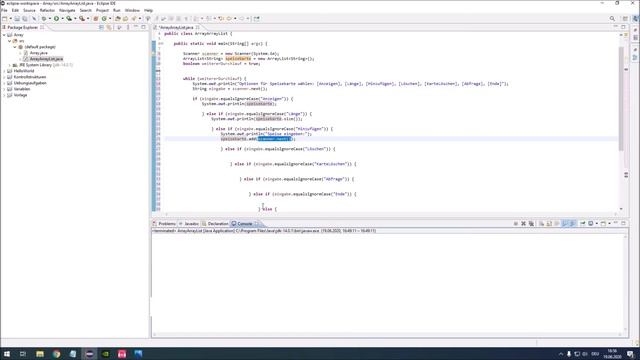Collapse the src folder node

coord(9,41)
